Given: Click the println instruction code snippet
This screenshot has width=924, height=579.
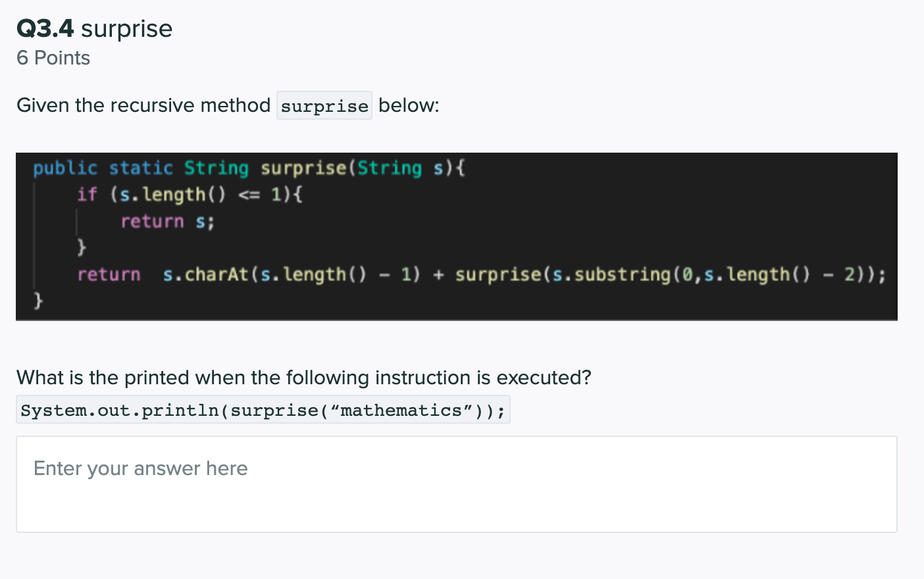Looking at the screenshot, I should click(x=262, y=409).
